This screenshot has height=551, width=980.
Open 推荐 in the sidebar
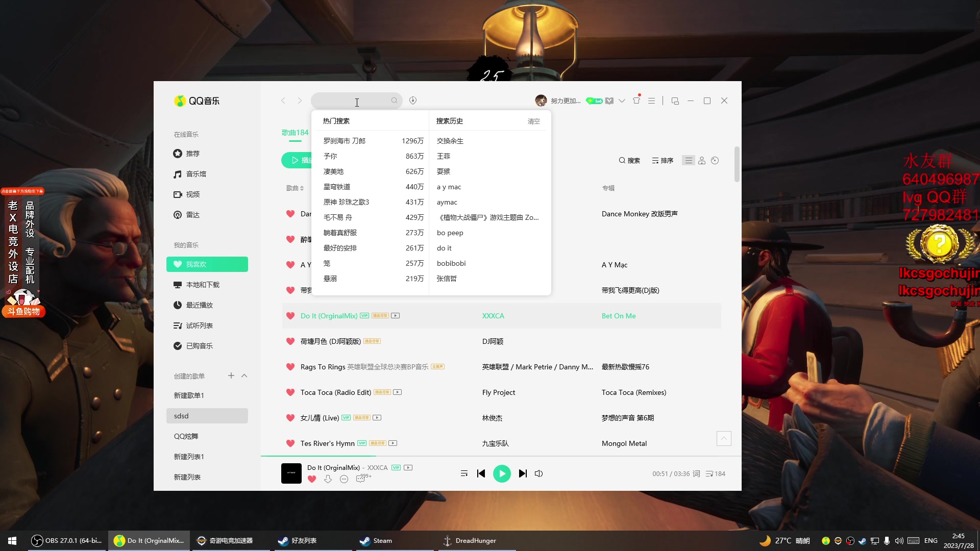[x=207, y=154]
